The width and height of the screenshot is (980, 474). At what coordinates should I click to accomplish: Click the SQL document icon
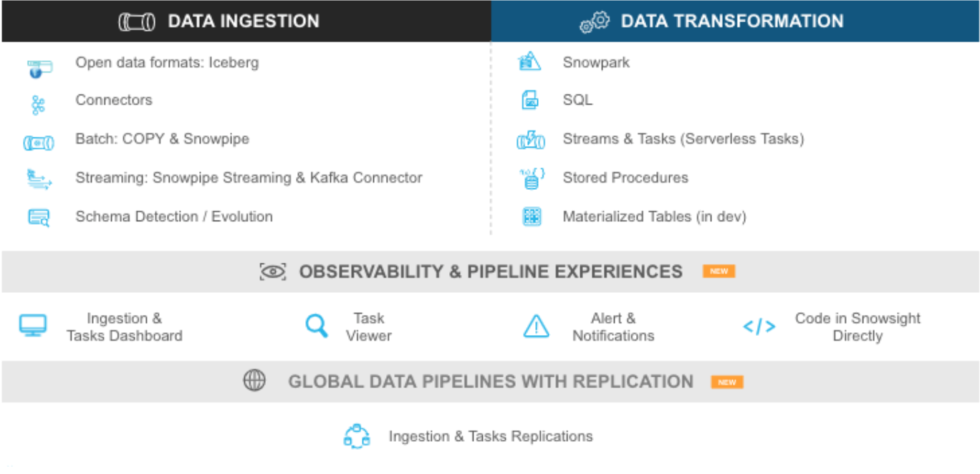(530, 100)
